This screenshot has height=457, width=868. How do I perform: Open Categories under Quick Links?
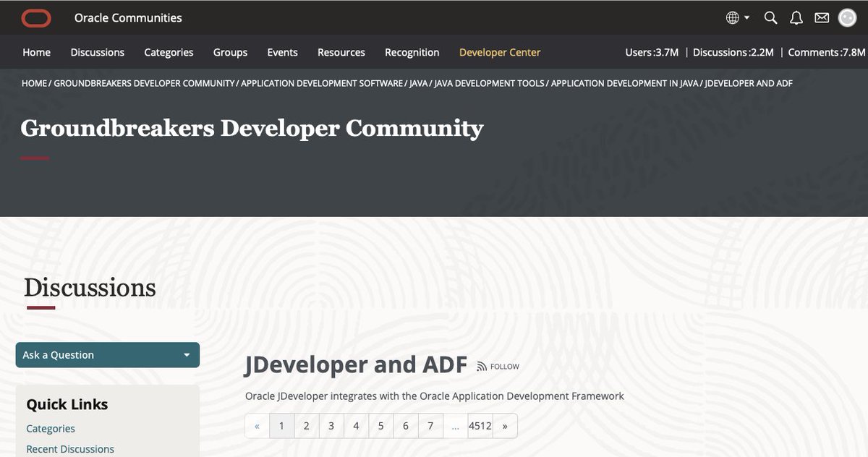coord(51,428)
